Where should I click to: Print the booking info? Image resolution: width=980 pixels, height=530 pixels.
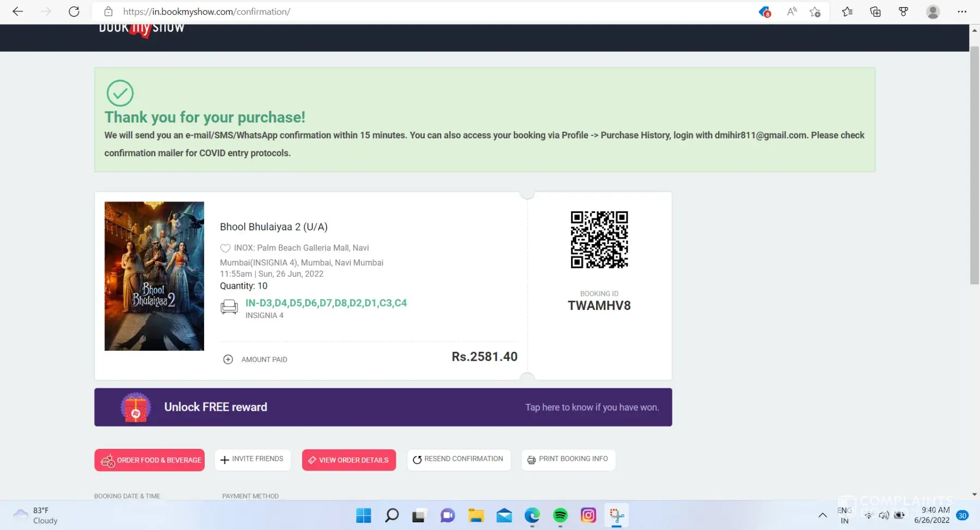click(x=568, y=460)
